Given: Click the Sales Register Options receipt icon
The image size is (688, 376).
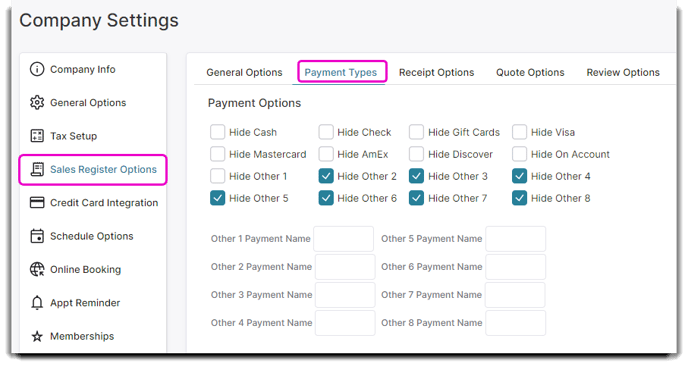Looking at the screenshot, I should [37, 169].
